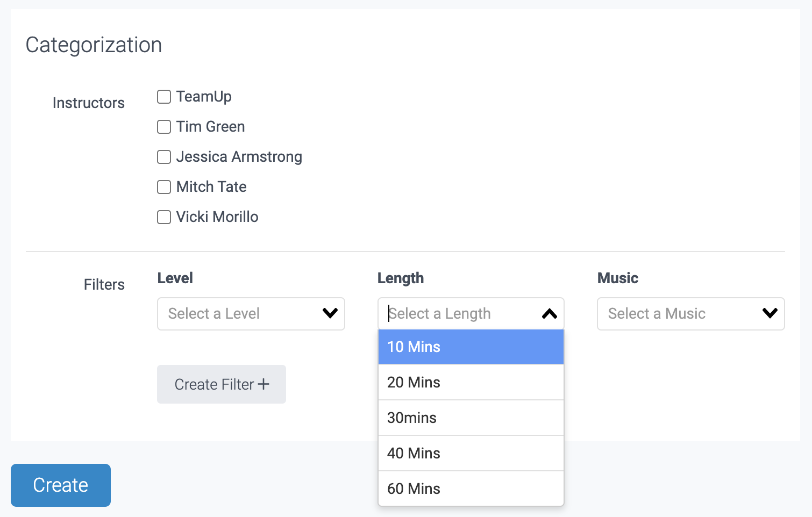Collapse the Length dropdown chevron
812x517 pixels.
549,313
